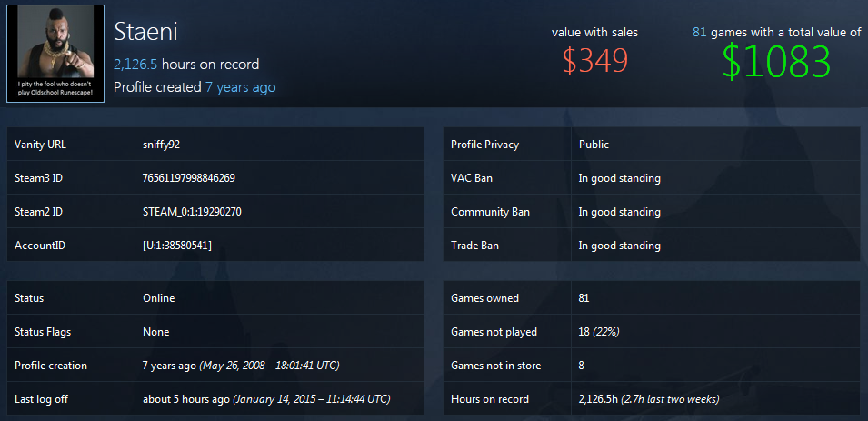The width and height of the screenshot is (868, 421).
Task: Click the Games not played 18 (22%) value
Action: pos(599,332)
